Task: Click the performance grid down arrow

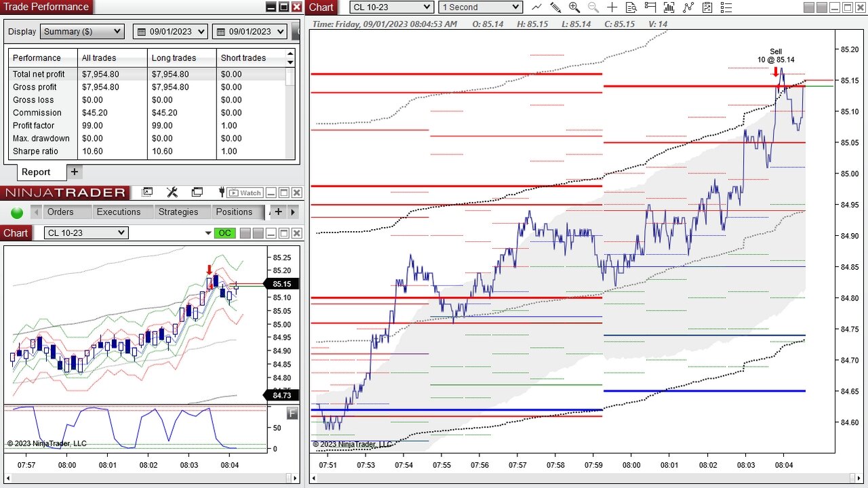Action: (x=291, y=62)
